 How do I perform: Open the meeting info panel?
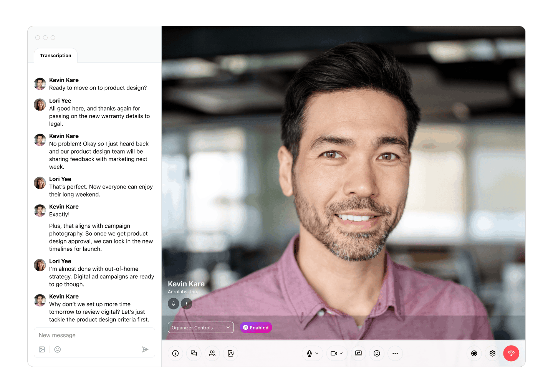point(176,353)
